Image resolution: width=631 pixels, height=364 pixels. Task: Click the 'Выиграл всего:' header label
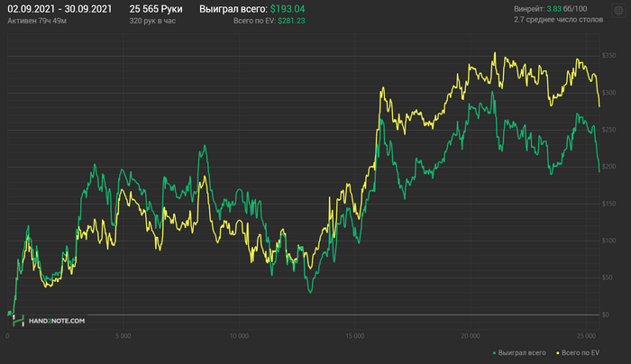click(x=233, y=9)
